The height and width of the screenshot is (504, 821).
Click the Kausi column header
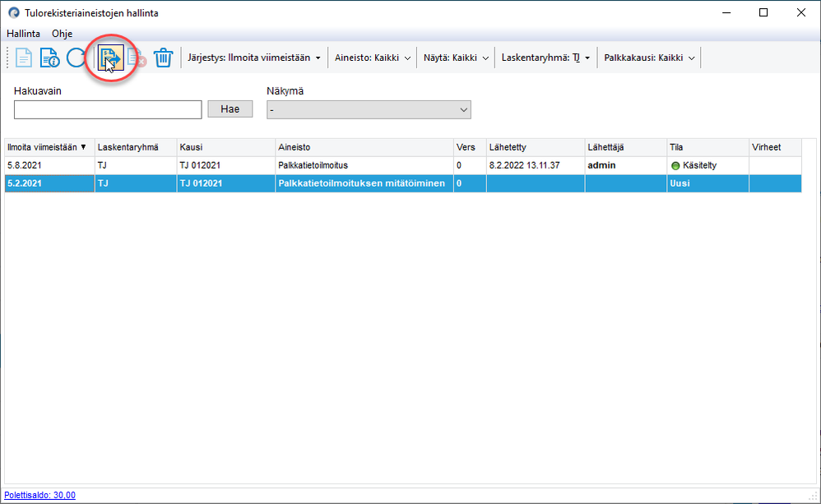tap(225, 148)
